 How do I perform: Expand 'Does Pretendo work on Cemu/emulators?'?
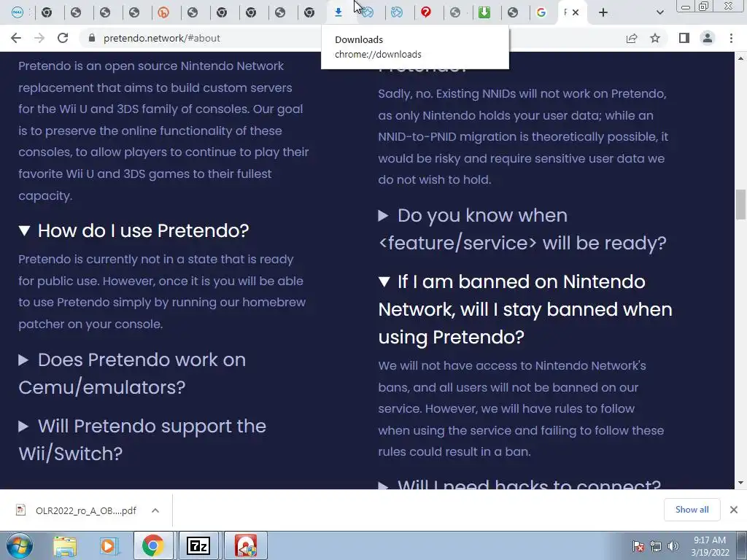click(x=133, y=373)
